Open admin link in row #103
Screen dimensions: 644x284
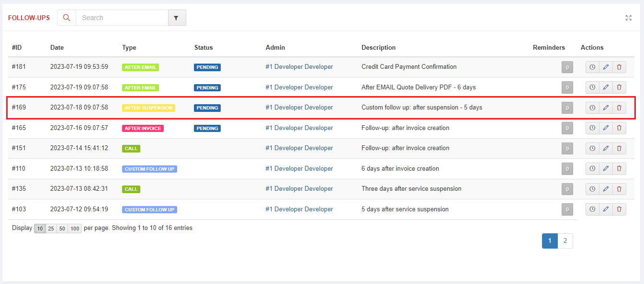click(299, 209)
